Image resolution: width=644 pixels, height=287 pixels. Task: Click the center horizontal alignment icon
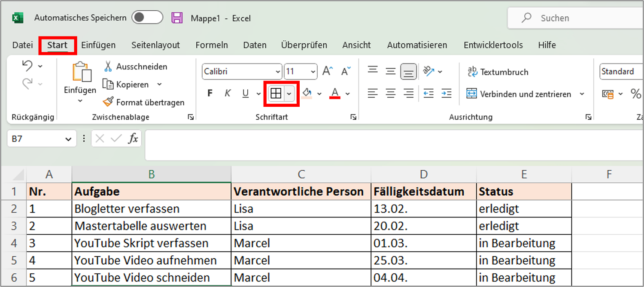(390, 93)
